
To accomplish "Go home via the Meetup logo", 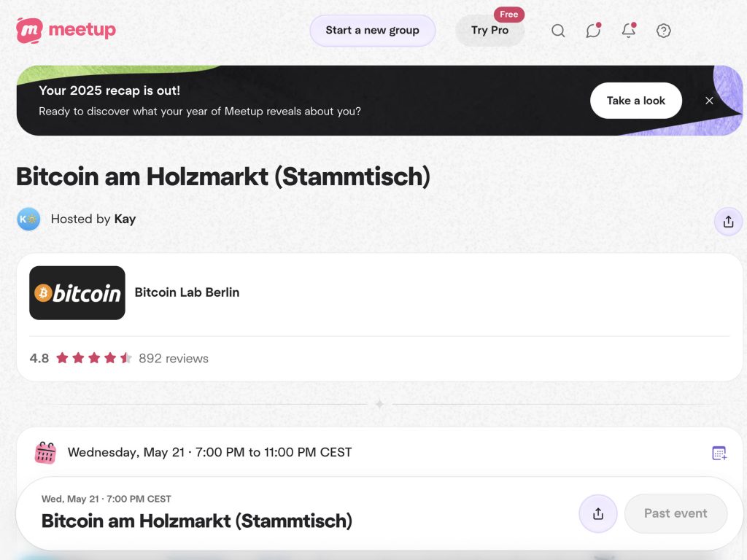I will click(x=66, y=30).
